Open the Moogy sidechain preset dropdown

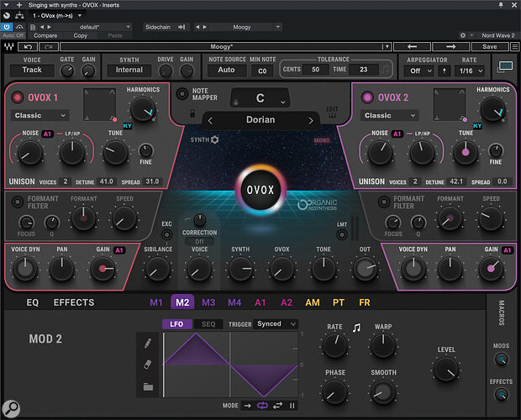[x=278, y=27]
